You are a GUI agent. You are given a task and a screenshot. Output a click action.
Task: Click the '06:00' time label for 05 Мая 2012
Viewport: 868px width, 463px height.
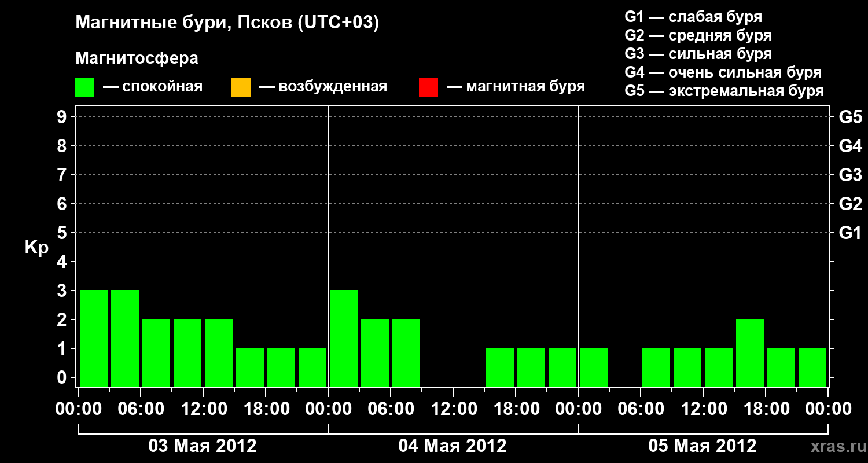tap(640, 409)
